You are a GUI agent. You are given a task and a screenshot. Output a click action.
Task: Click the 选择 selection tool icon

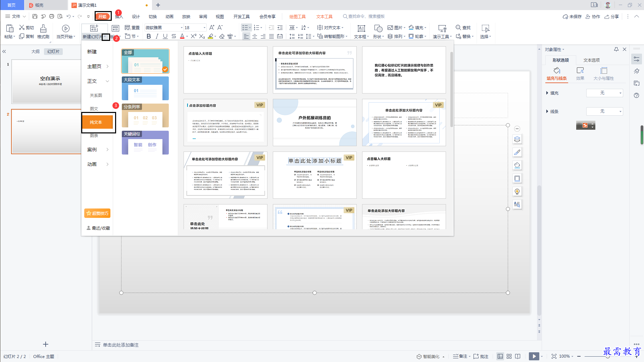tap(485, 28)
